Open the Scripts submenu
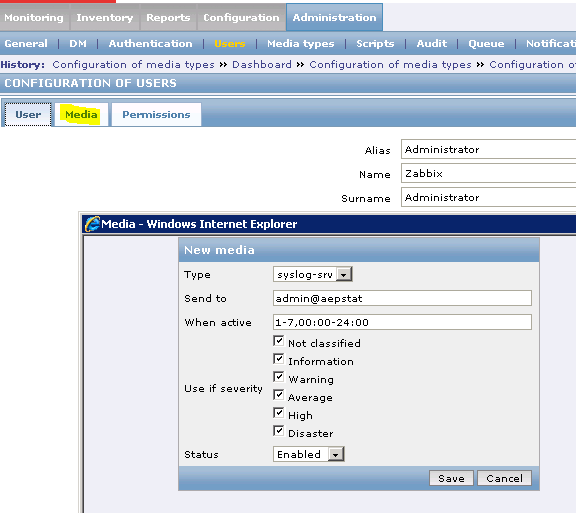This screenshot has width=576, height=513. point(375,44)
